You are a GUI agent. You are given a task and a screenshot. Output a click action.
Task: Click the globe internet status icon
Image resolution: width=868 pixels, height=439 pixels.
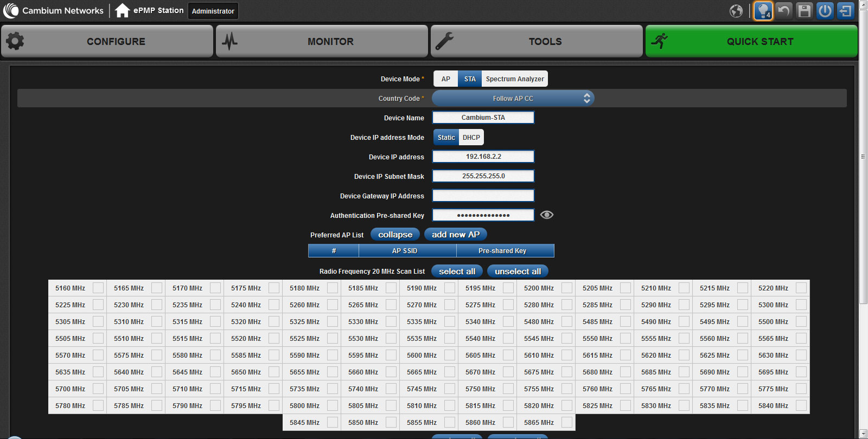click(736, 11)
